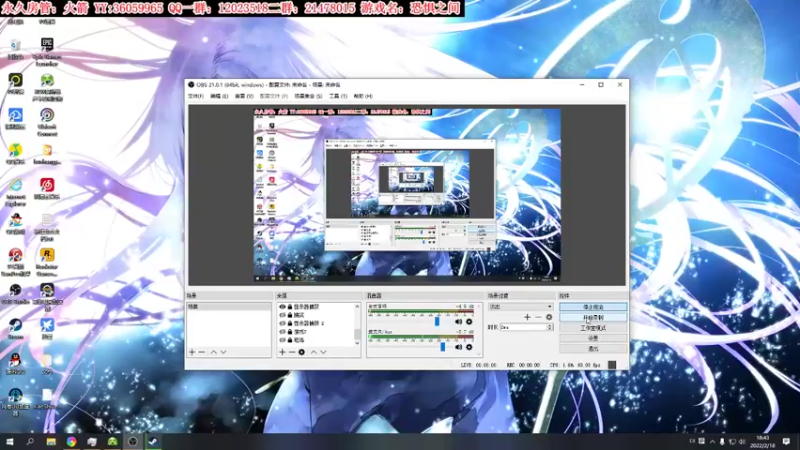Open Internet Explorer desktop shortcut
Viewport: 800px width, 450px height.
click(x=15, y=192)
